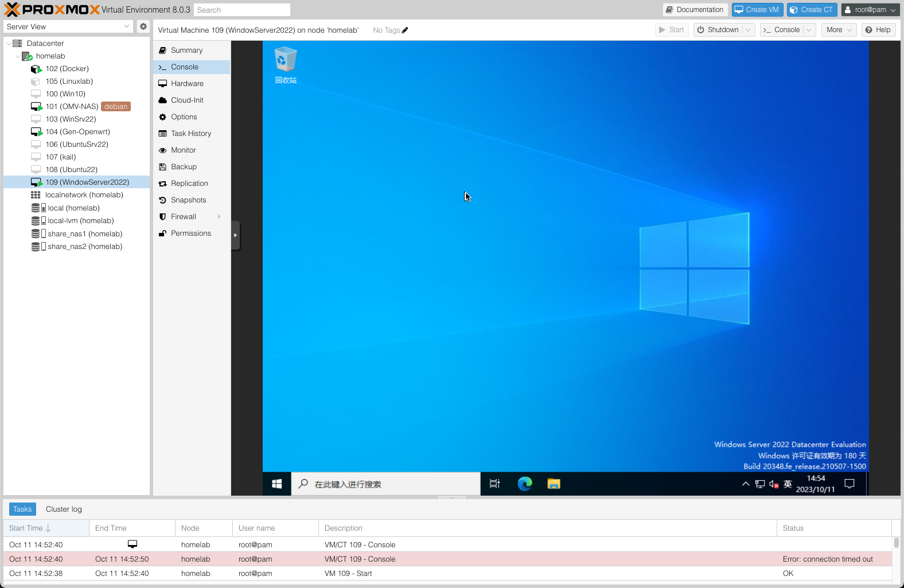Click the Console toolbar button
The width and height of the screenshot is (904, 588).
[782, 30]
